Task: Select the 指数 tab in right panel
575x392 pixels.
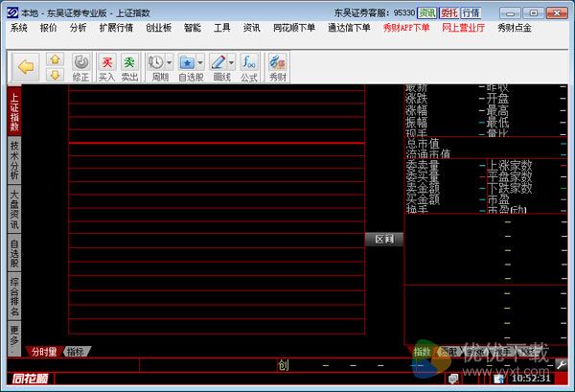Action: (422, 352)
